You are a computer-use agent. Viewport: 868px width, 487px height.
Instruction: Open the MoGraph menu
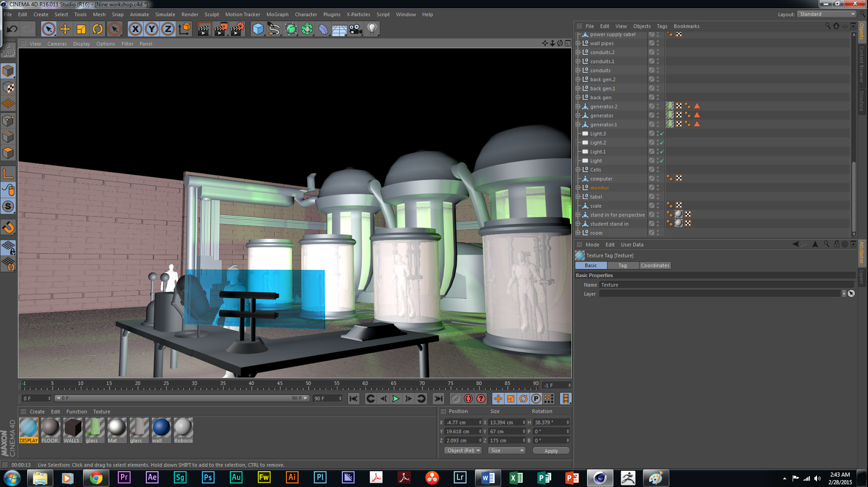pyautogui.click(x=277, y=15)
